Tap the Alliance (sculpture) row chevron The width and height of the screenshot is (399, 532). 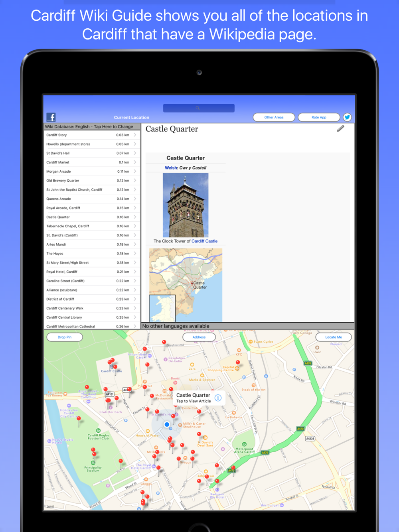(x=135, y=290)
